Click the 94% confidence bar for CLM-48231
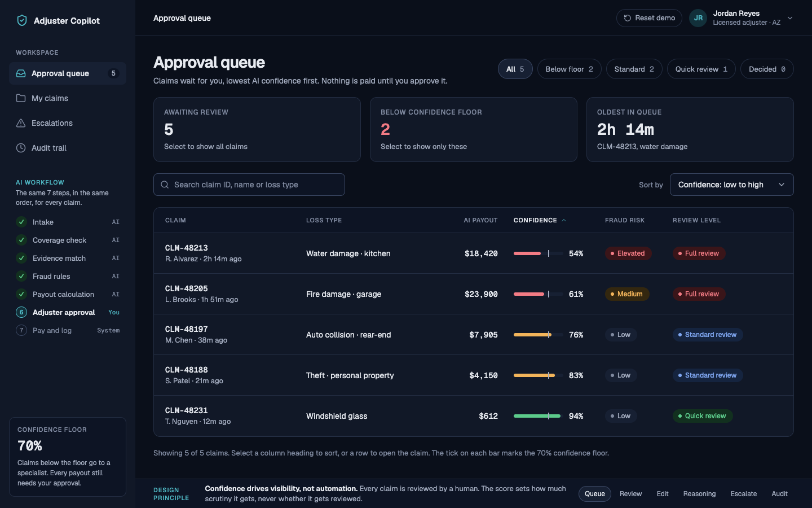 (538, 416)
